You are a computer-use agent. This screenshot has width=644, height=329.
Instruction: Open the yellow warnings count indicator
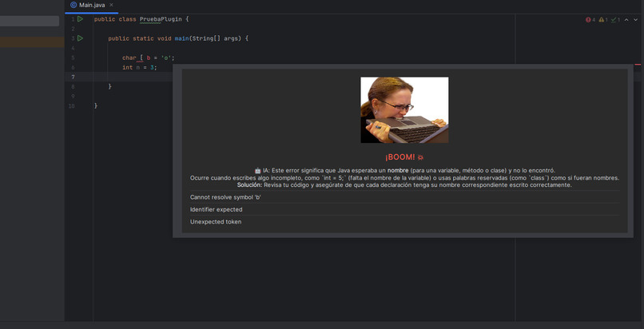603,20
